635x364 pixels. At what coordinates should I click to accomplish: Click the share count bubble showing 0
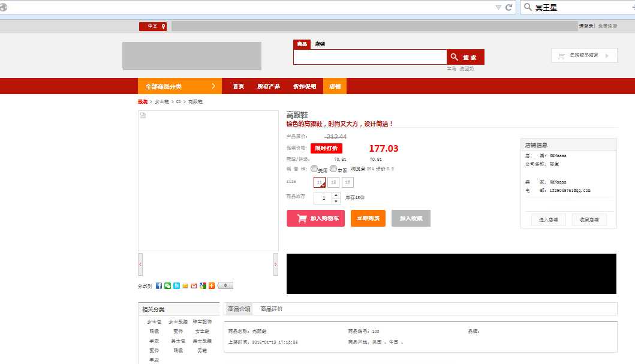pyautogui.click(x=225, y=285)
